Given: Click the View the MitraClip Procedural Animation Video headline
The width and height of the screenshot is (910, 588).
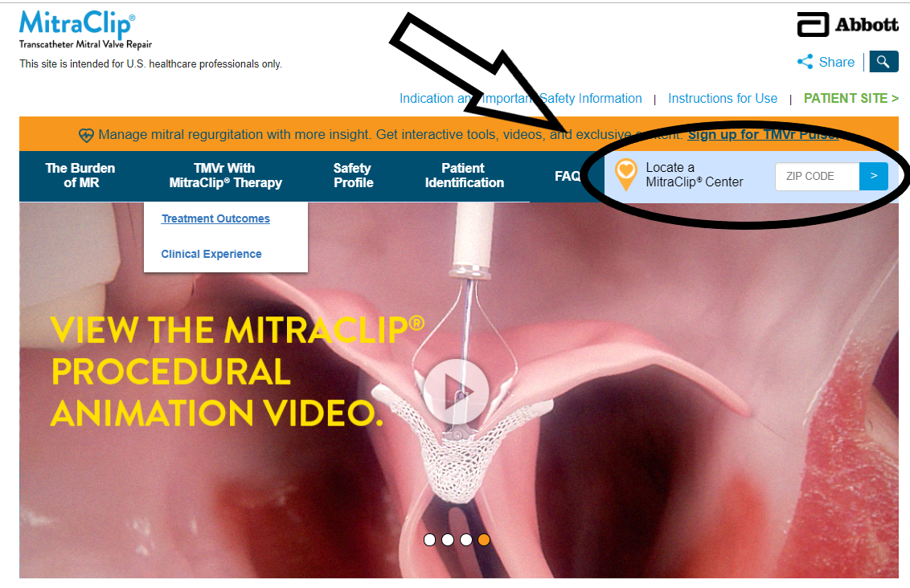Looking at the screenshot, I should click(237, 371).
